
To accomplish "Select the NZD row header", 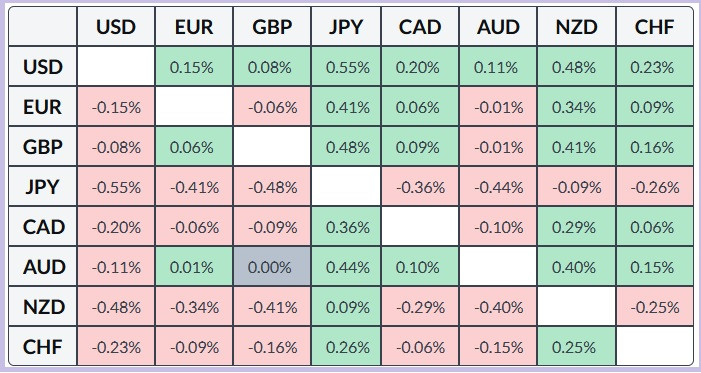I will (x=42, y=307).
